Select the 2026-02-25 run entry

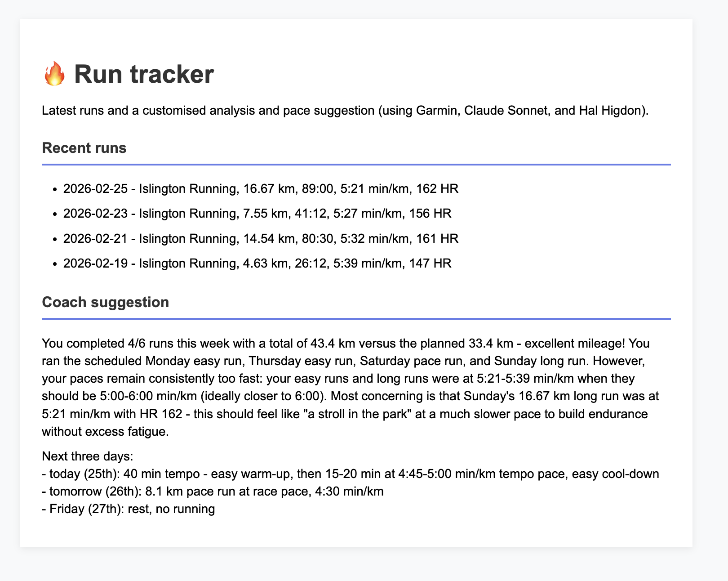261,188
